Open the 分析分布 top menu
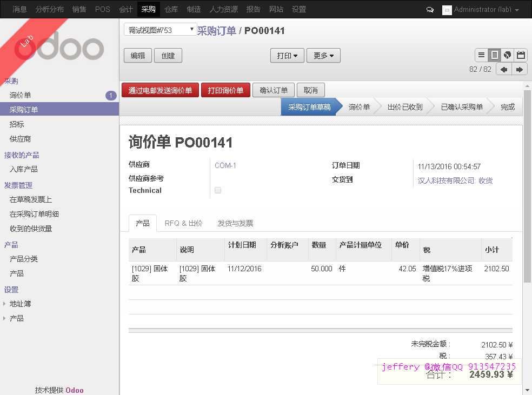This screenshot has height=395, width=532. [x=50, y=9]
